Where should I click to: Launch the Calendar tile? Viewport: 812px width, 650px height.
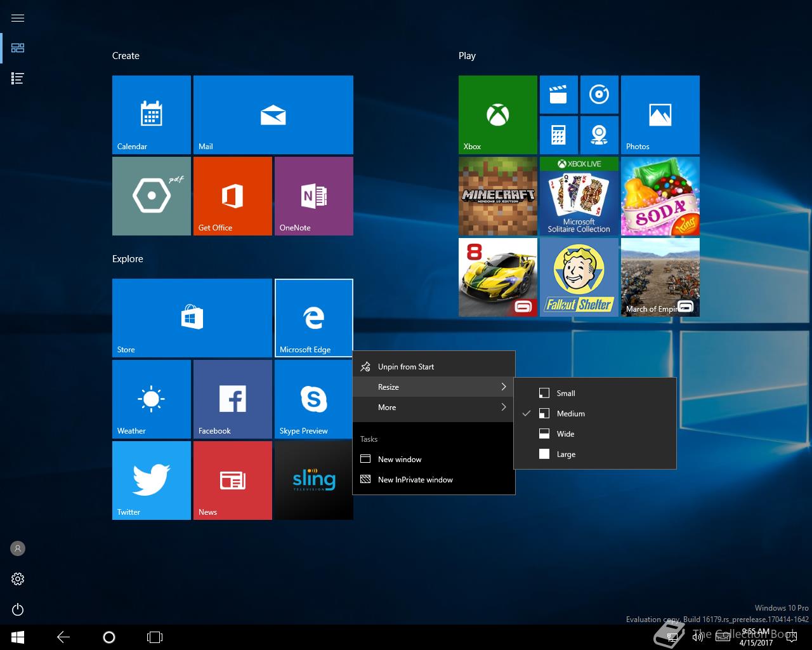(x=151, y=114)
